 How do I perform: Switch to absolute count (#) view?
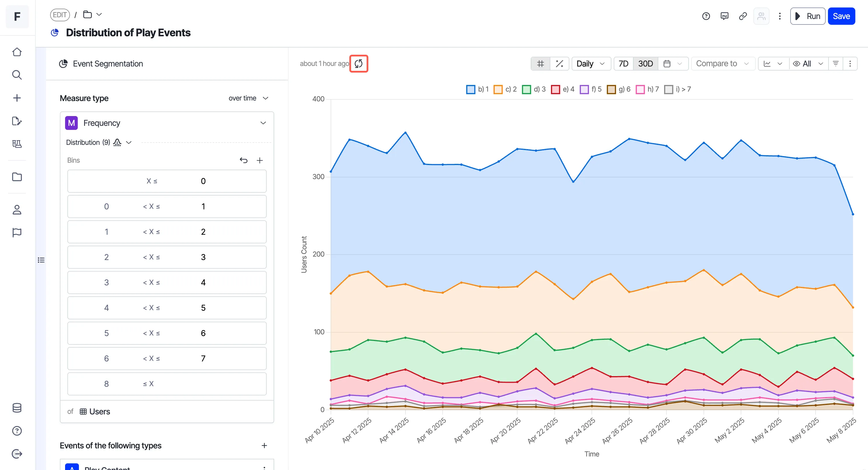point(541,64)
